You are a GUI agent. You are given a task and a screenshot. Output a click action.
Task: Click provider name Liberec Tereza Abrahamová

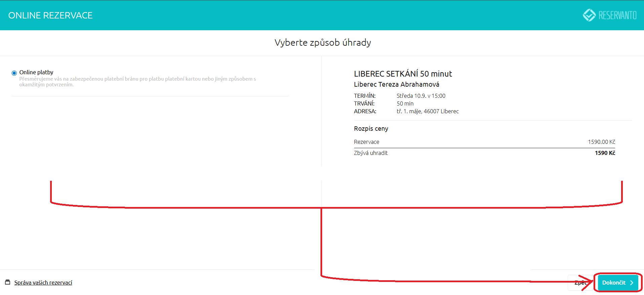click(396, 84)
